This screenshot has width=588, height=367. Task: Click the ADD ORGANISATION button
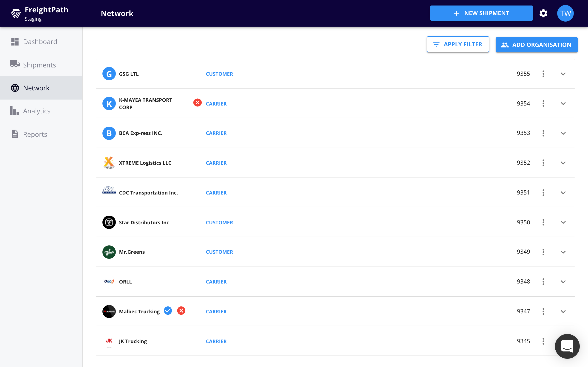click(x=537, y=45)
